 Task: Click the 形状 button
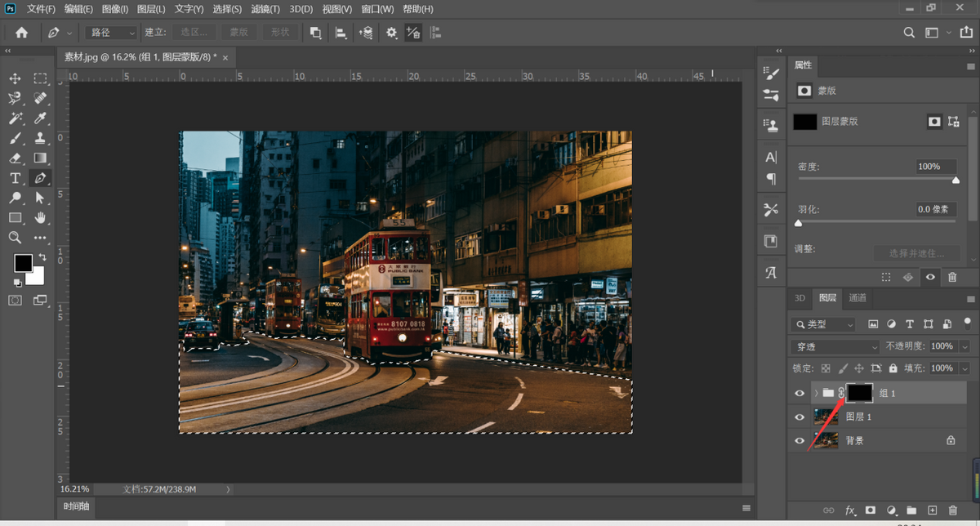pyautogui.click(x=280, y=33)
